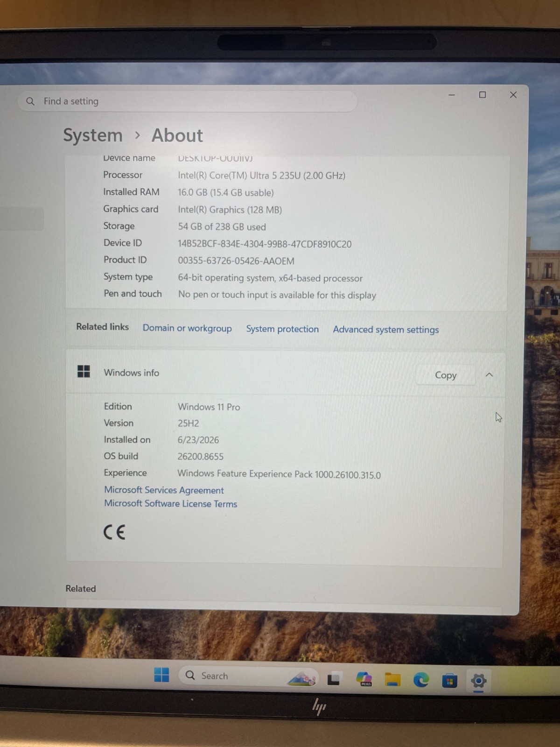Collapse the Windows info section
This screenshot has height=747, width=560.
(x=489, y=375)
